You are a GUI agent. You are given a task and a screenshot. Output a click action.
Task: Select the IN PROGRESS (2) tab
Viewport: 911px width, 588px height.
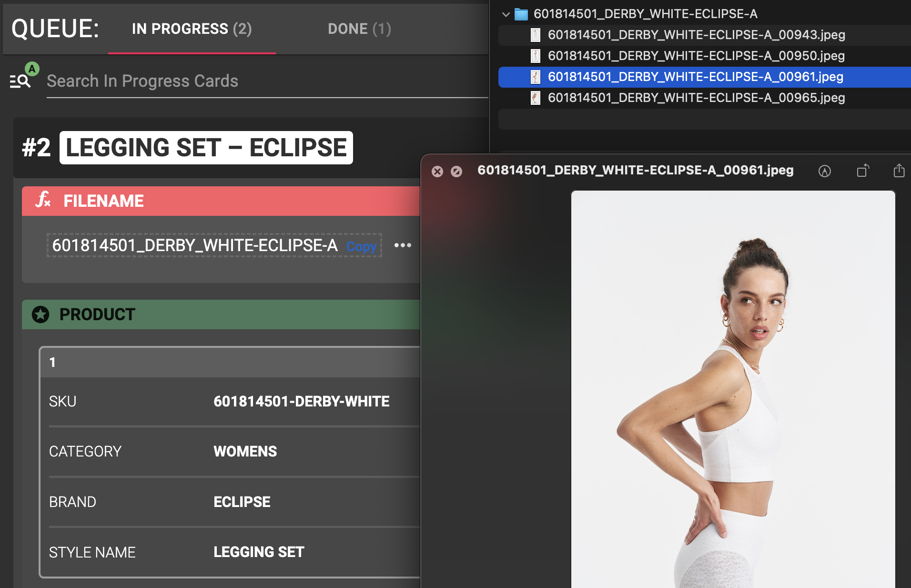pos(192,29)
